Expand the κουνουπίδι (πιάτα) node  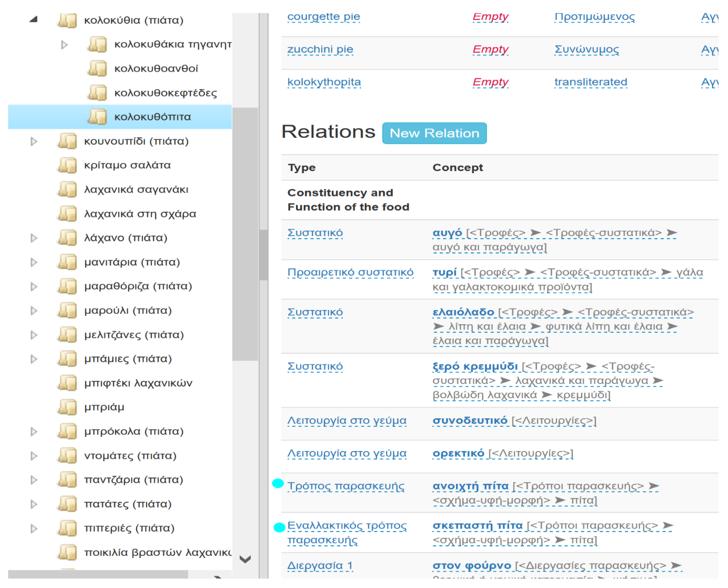click(33, 141)
